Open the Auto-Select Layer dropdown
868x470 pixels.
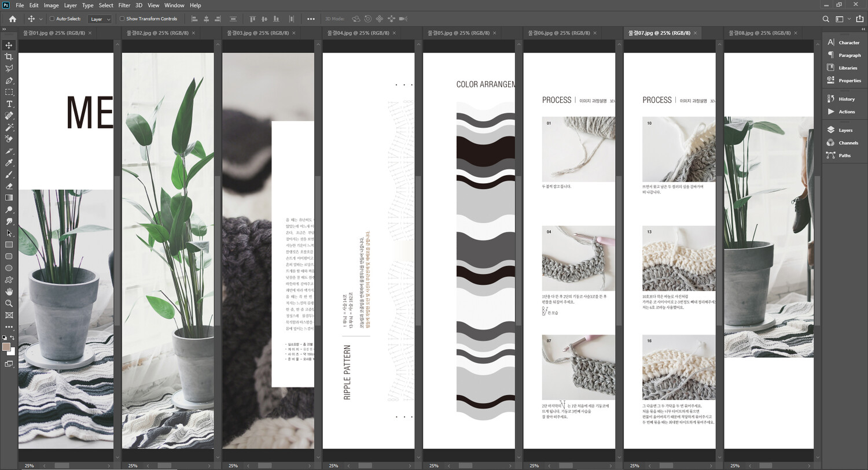(100, 19)
